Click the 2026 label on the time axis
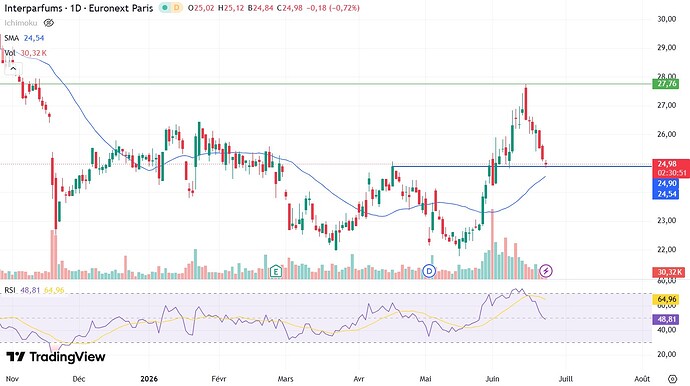 pos(149,379)
